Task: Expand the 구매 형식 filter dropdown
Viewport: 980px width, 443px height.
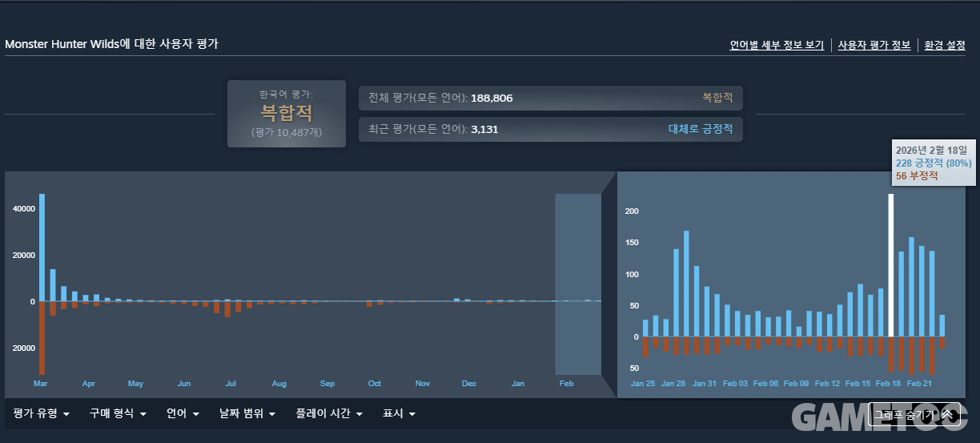Action: 118,413
